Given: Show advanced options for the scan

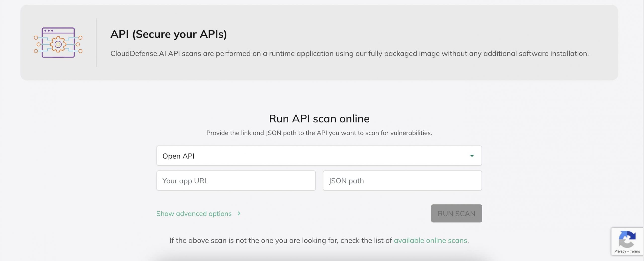Looking at the screenshot, I should pos(194,214).
